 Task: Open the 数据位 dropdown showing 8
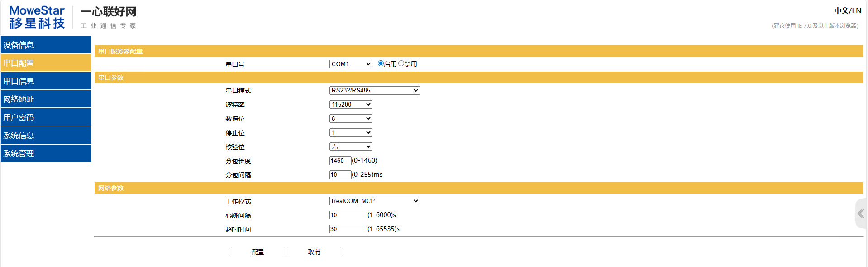click(x=351, y=118)
